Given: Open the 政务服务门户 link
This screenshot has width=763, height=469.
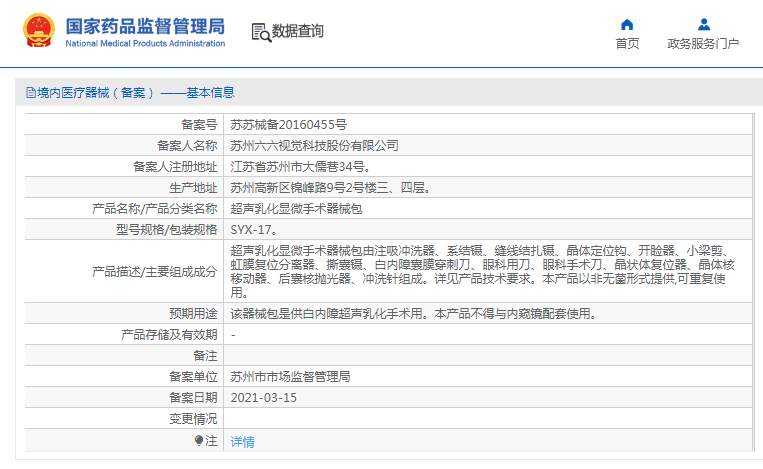Looking at the screenshot, I should tap(703, 43).
